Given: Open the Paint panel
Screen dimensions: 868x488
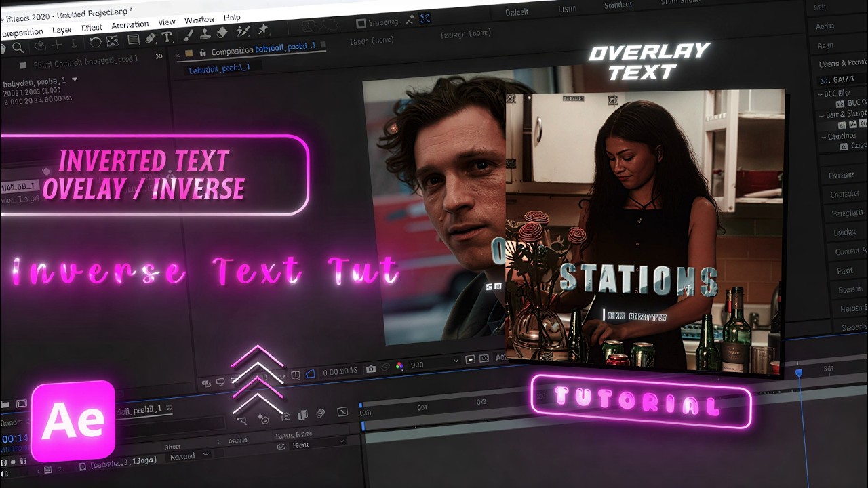Looking at the screenshot, I should (x=845, y=270).
